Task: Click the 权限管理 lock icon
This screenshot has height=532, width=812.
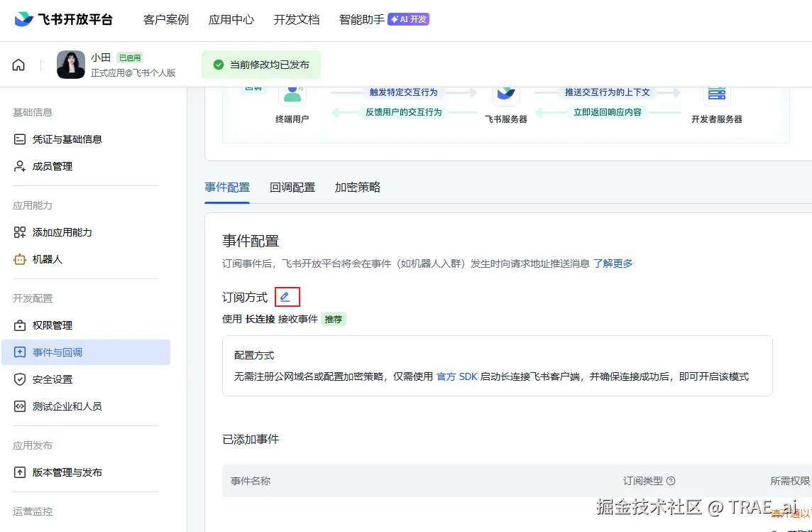Action: (x=20, y=326)
